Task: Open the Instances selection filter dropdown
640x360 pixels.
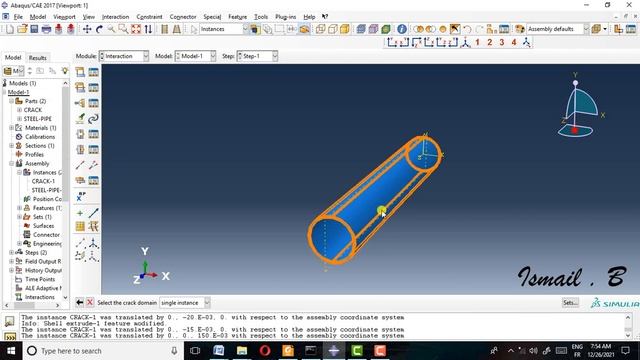Action: [224, 29]
